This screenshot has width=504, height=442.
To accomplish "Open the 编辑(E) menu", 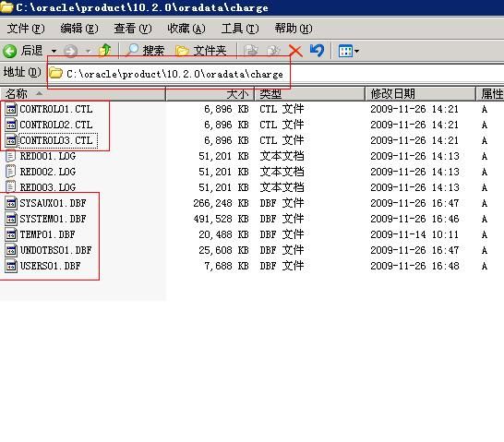I will pyautogui.click(x=79, y=29).
